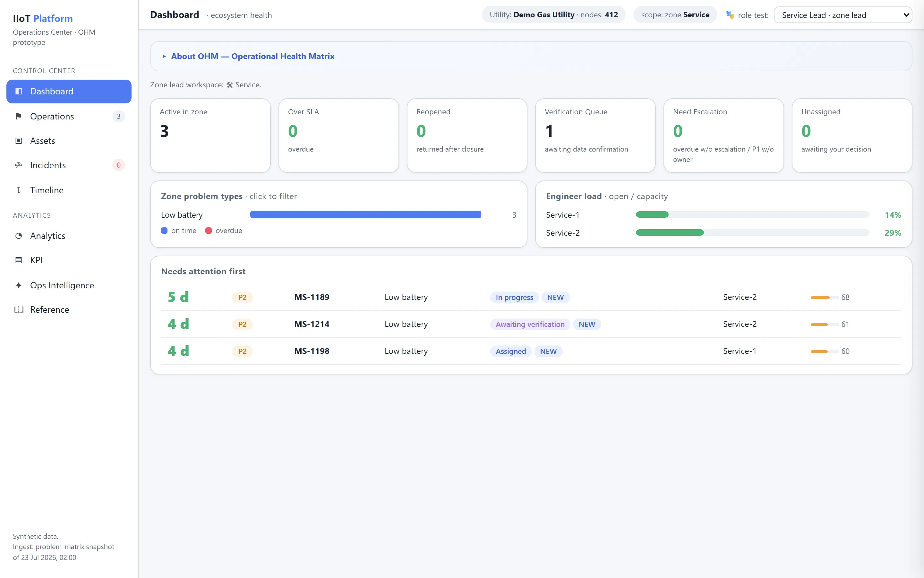Click Service-2 engineer load bar
924x578 pixels.
click(x=752, y=233)
